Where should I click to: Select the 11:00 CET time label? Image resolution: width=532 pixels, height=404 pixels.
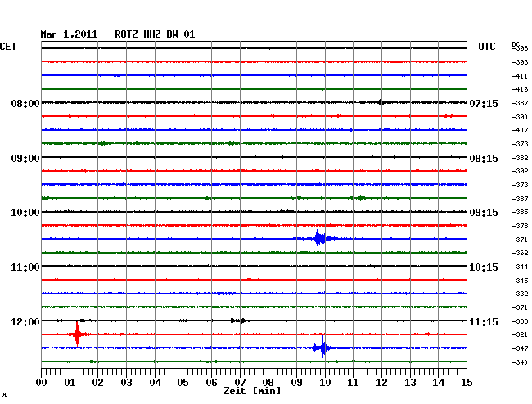click(x=25, y=267)
